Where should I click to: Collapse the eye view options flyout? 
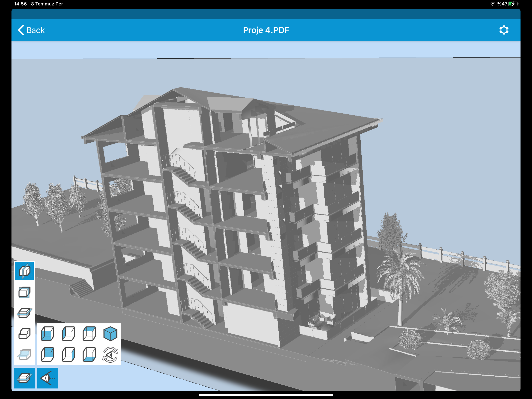(x=48, y=378)
